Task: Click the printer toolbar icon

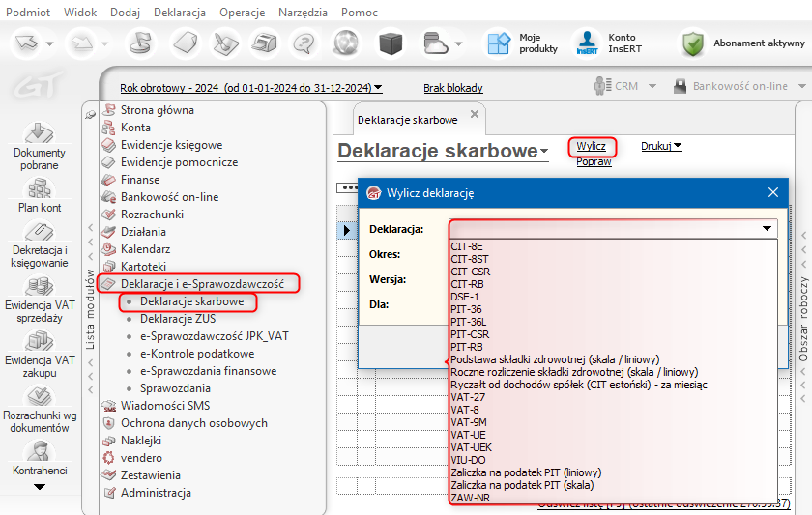Action: tap(264, 43)
